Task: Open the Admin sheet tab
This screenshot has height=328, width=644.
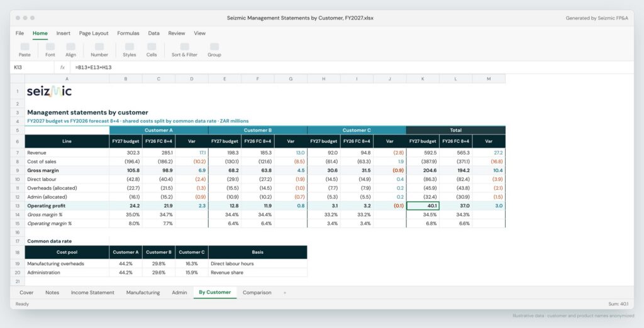Action: click(x=179, y=293)
